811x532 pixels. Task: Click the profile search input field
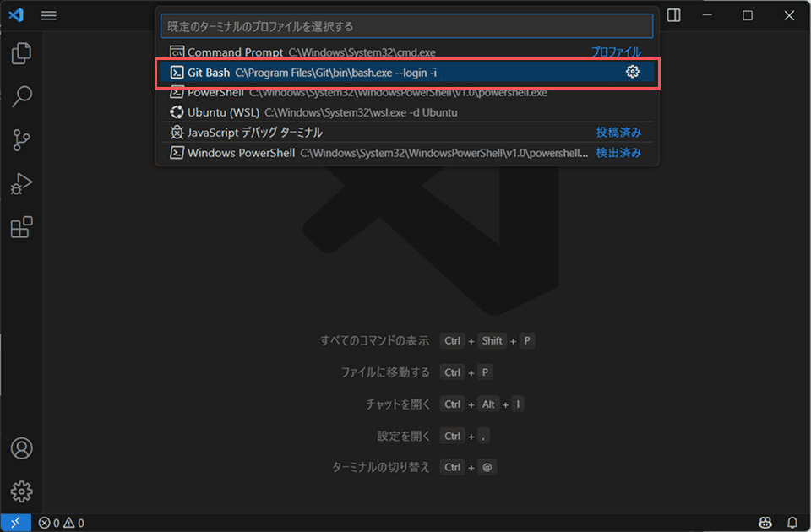tap(406, 26)
